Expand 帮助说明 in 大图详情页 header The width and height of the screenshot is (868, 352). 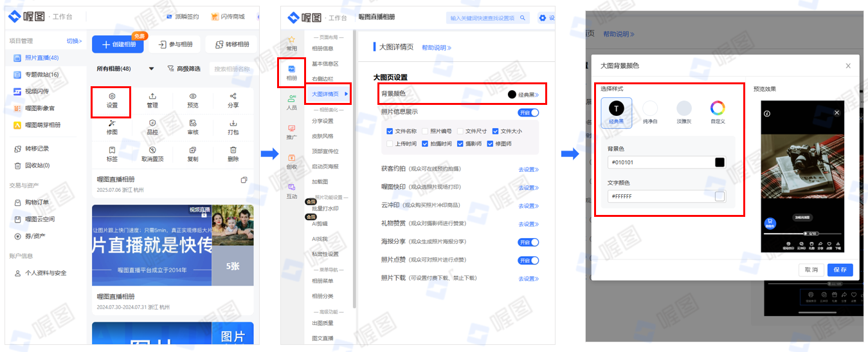click(x=437, y=48)
